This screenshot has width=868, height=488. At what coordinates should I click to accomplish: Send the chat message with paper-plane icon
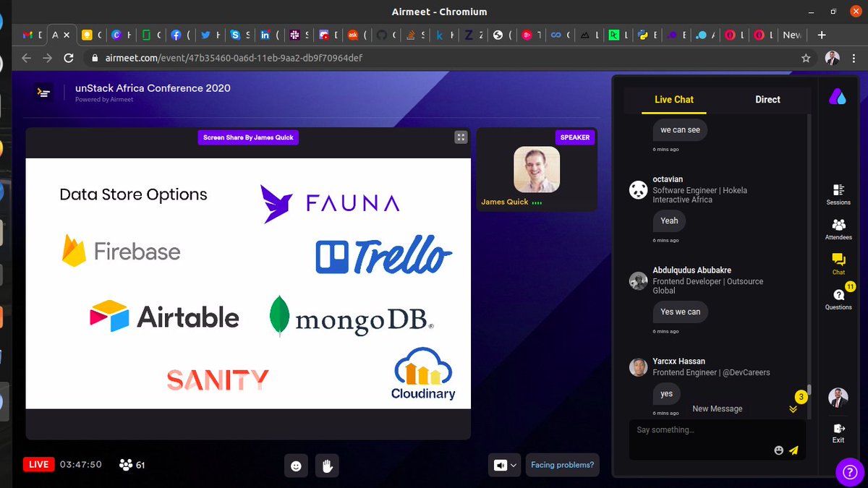[793, 450]
